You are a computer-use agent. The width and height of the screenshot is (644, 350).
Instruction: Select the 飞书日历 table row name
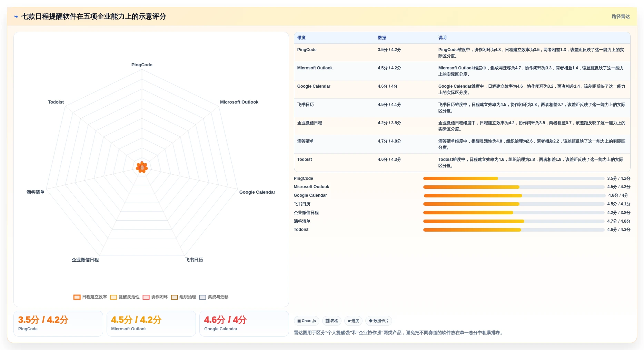pyautogui.click(x=306, y=105)
